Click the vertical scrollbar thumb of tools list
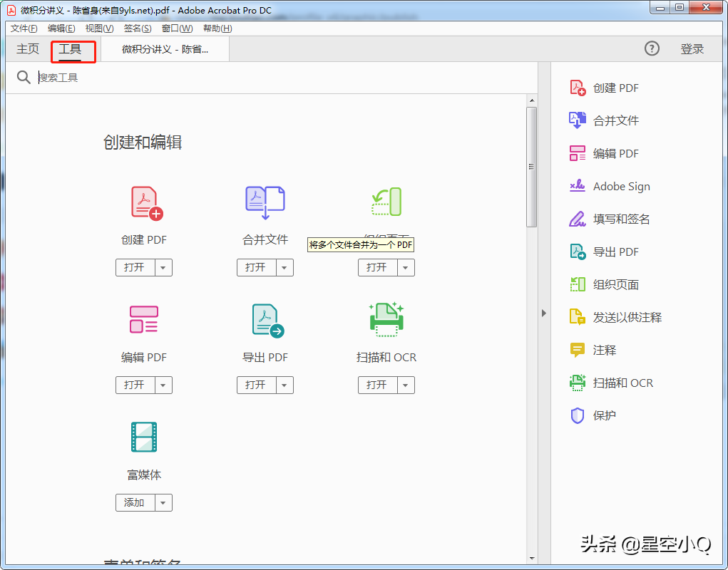The width and height of the screenshot is (728, 570). pyautogui.click(x=532, y=167)
